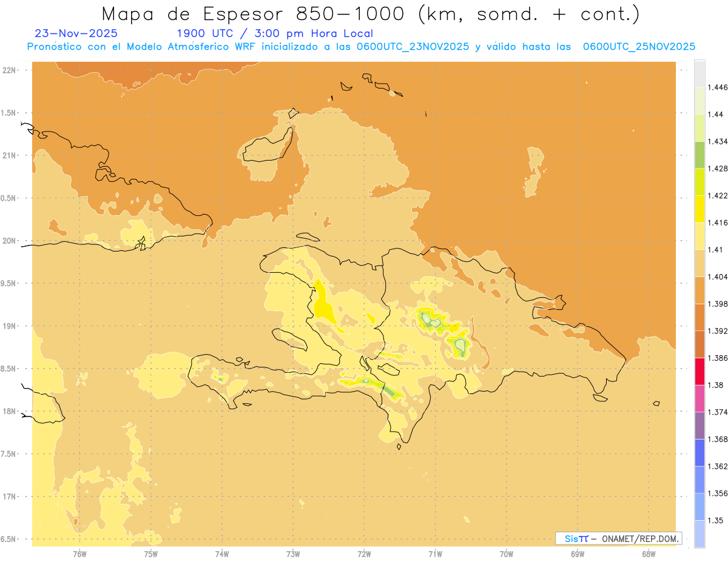This screenshot has width=728, height=562.
Task: Pick the red swatch between 1.38 and 1.386
Action: 699,372
